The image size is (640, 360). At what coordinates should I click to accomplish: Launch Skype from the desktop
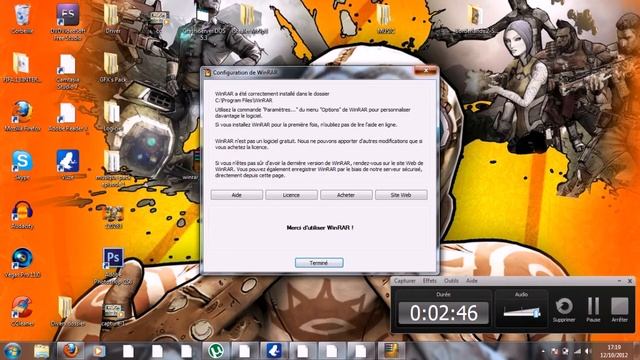point(22,165)
